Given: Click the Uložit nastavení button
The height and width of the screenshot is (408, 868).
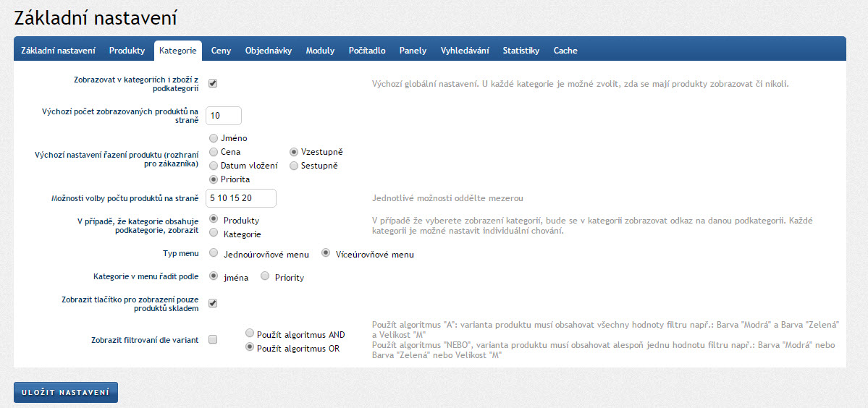Looking at the screenshot, I should 65,392.
